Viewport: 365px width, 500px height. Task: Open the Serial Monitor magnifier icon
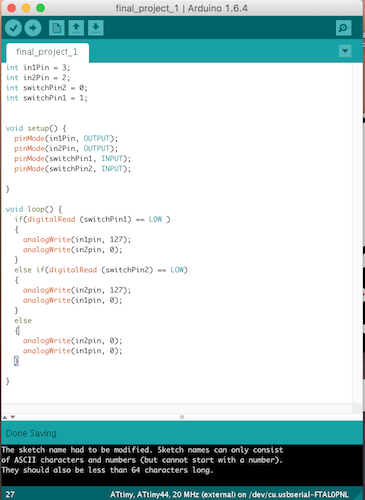pos(343,28)
